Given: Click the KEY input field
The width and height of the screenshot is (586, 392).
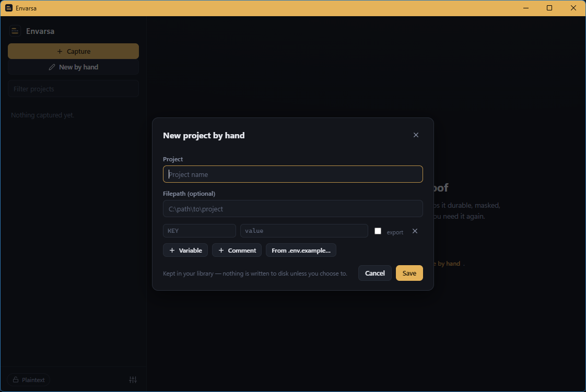Looking at the screenshot, I should (x=199, y=231).
